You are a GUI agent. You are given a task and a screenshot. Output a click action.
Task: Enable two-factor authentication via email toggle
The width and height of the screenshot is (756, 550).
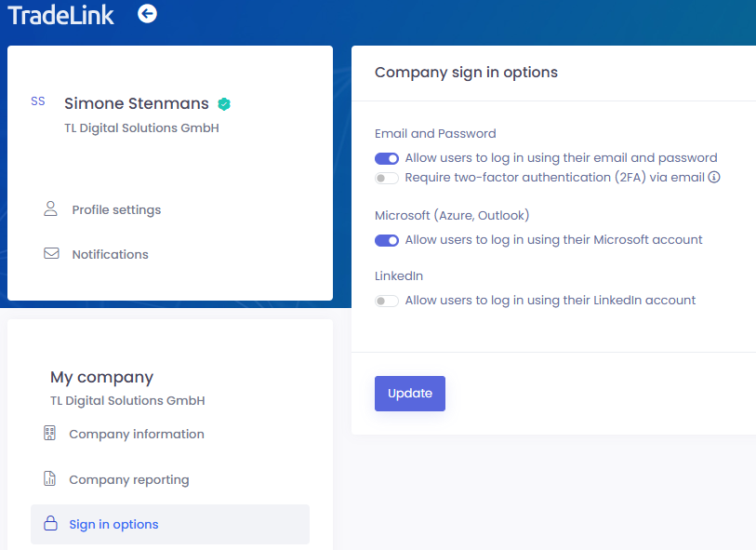click(387, 178)
